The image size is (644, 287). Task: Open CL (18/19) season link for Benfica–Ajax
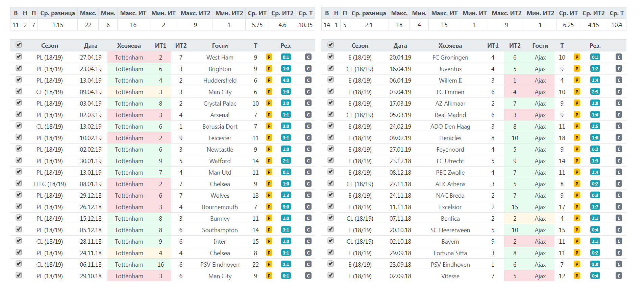[360, 219]
